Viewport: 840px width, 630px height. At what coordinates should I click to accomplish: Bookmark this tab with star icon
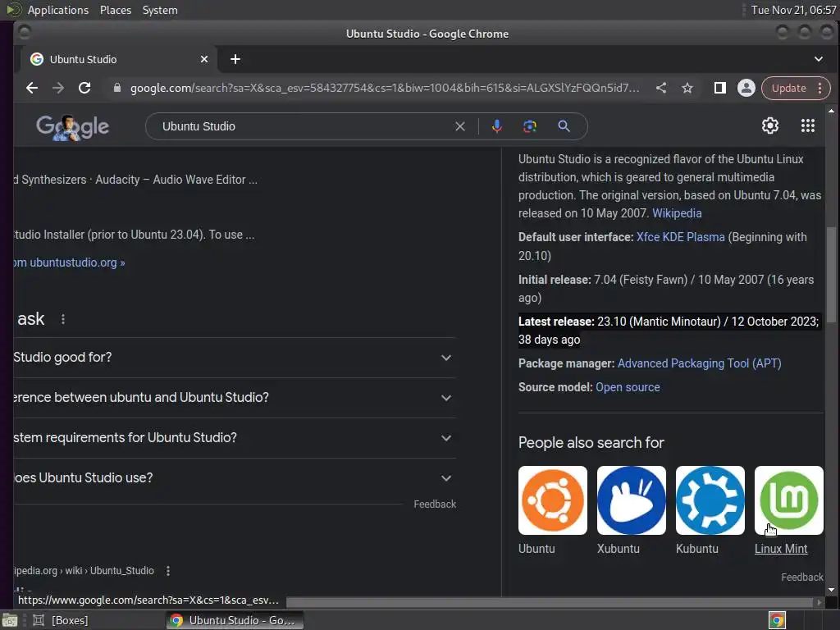tap(687, 88)
